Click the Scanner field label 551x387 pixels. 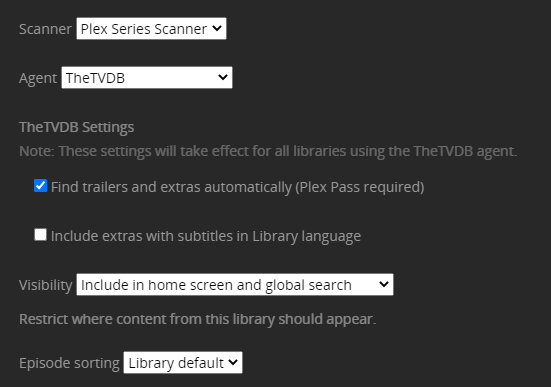[x=45, y=29]
